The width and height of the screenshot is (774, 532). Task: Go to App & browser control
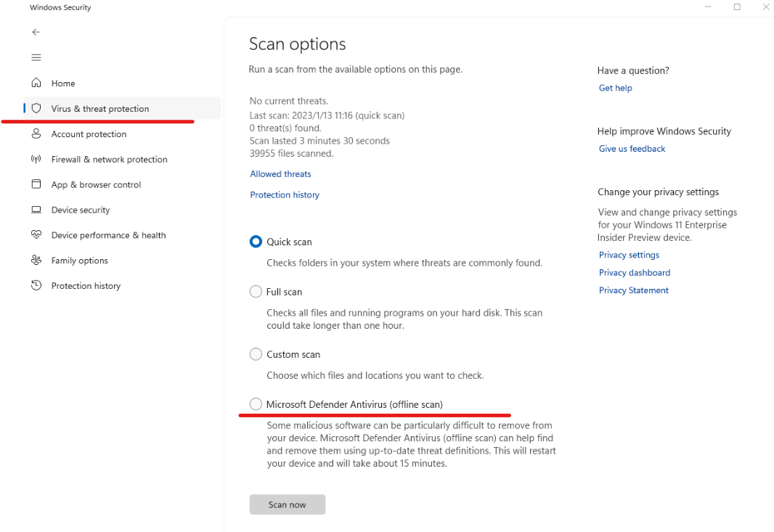[122, 184]
